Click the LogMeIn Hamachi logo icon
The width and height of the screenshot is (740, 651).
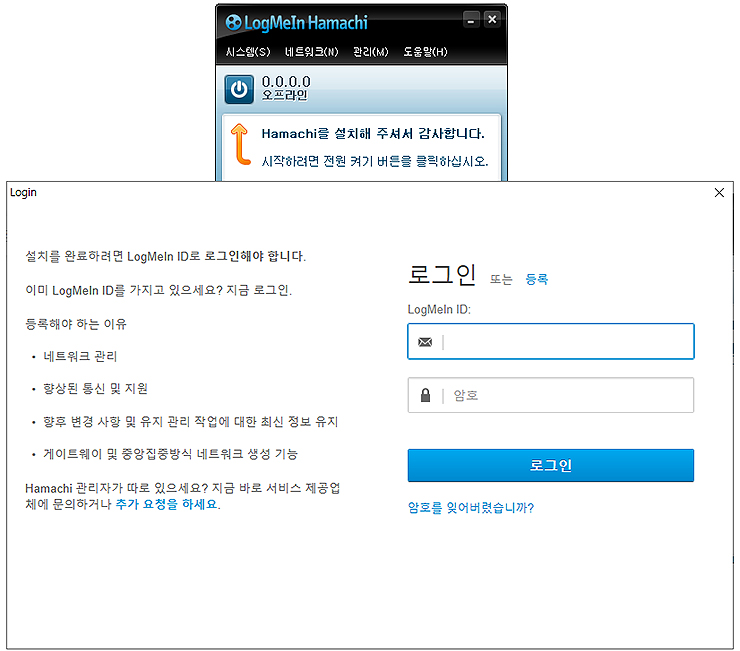(233, 22)
